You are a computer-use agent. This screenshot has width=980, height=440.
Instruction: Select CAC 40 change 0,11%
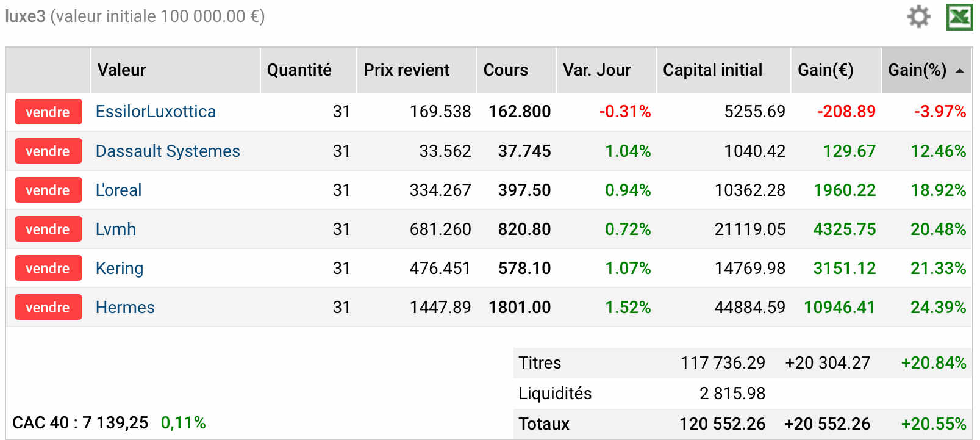[x=184, y=423]
